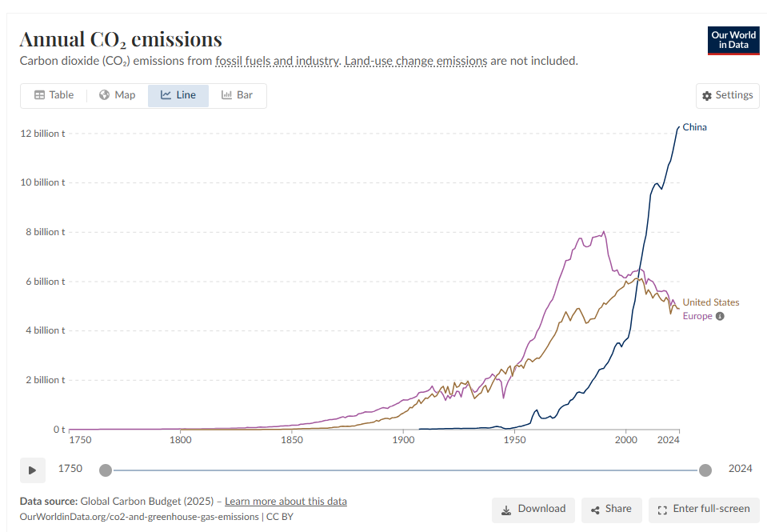Select the Line chart tab

[178, 95]
